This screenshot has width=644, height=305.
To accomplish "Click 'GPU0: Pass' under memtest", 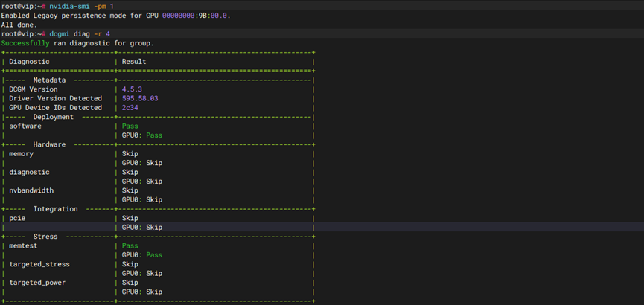I will click(x=142, y=255).
